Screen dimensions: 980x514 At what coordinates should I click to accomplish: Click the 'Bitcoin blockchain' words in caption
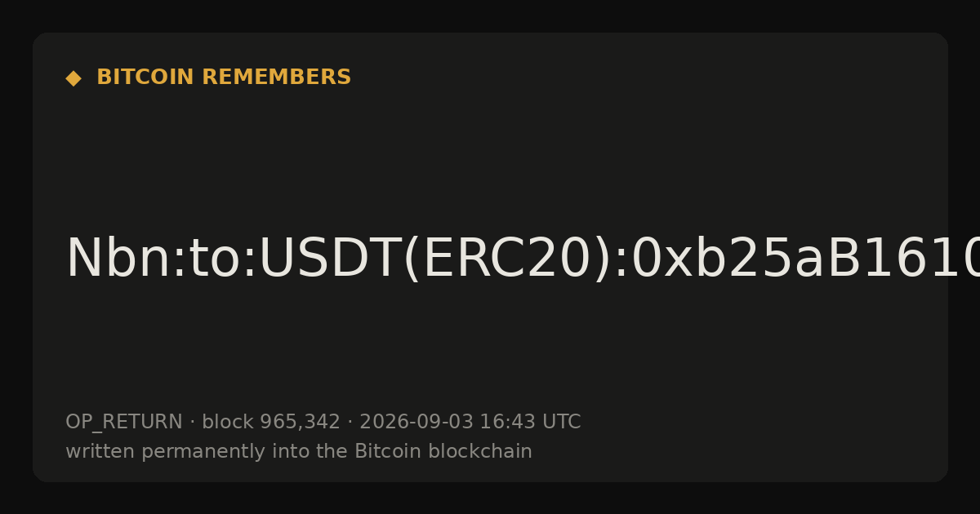[x=443, y=452]
